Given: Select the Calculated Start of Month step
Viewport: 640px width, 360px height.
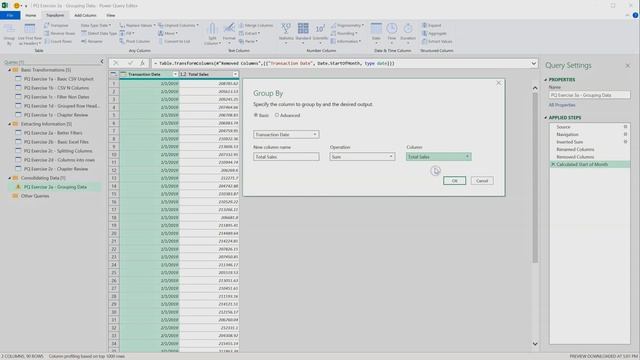Looking at the screenshot, I should pyautogui.click(x=589, y=164).
